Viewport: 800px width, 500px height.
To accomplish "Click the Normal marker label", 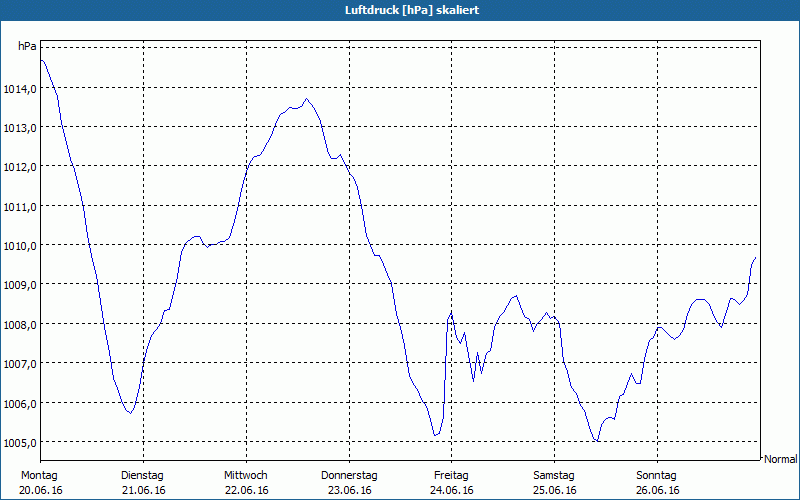I will [781, 459].
